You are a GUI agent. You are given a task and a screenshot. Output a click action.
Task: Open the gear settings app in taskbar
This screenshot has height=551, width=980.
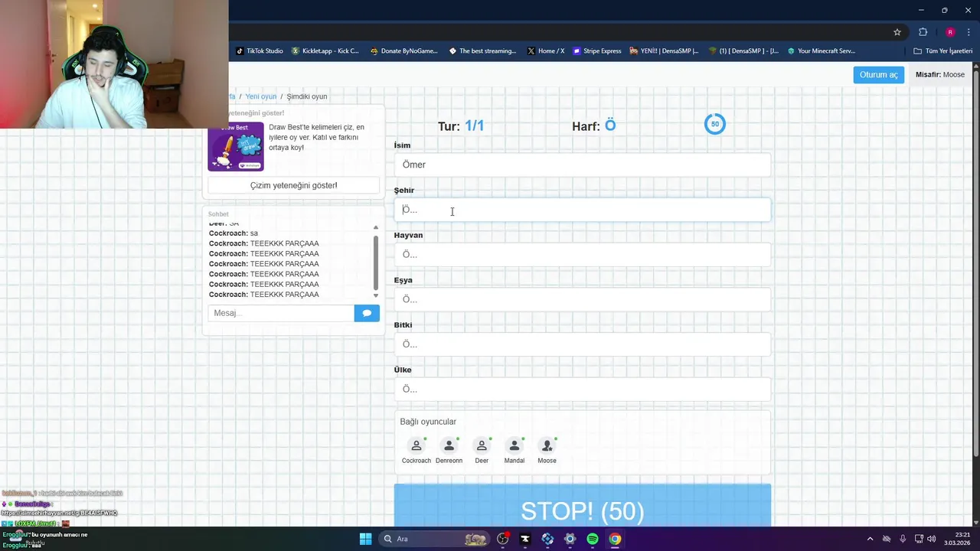click(570, 539)
